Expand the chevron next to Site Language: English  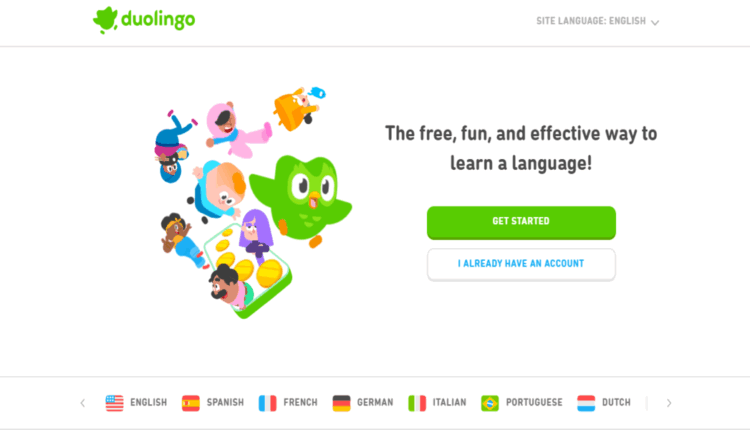[655, 22]
